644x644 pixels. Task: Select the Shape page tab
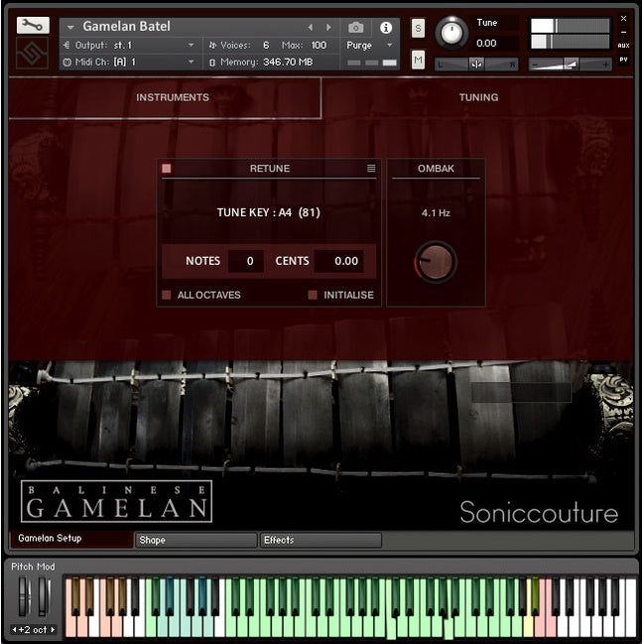tap(195, 540)
